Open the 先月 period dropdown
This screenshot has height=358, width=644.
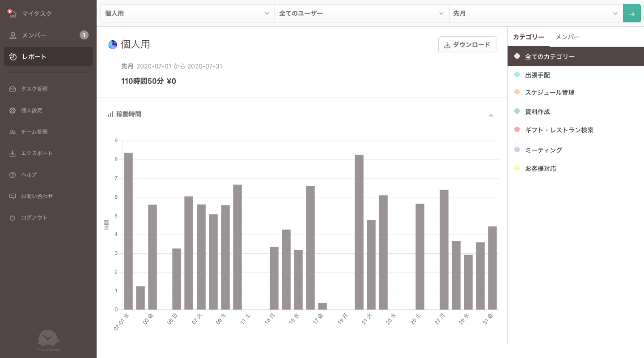535,13
